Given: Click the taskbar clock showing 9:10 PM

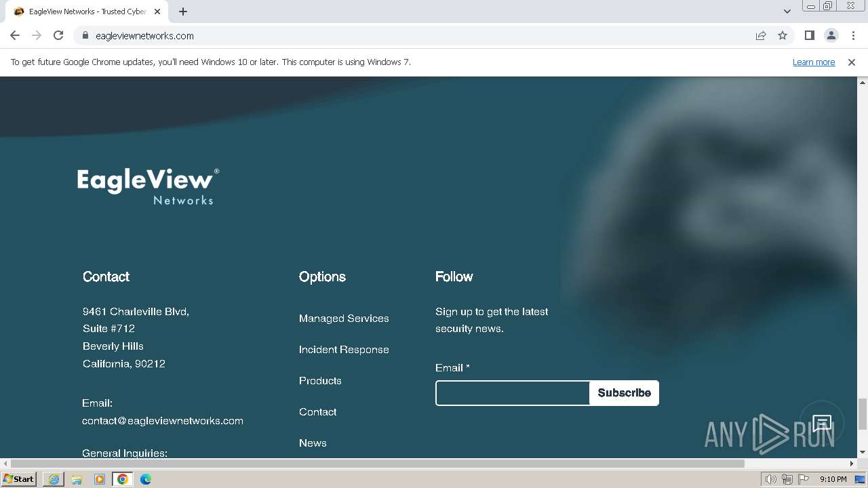Looking at the screenshot, I should tap(833, 479).
